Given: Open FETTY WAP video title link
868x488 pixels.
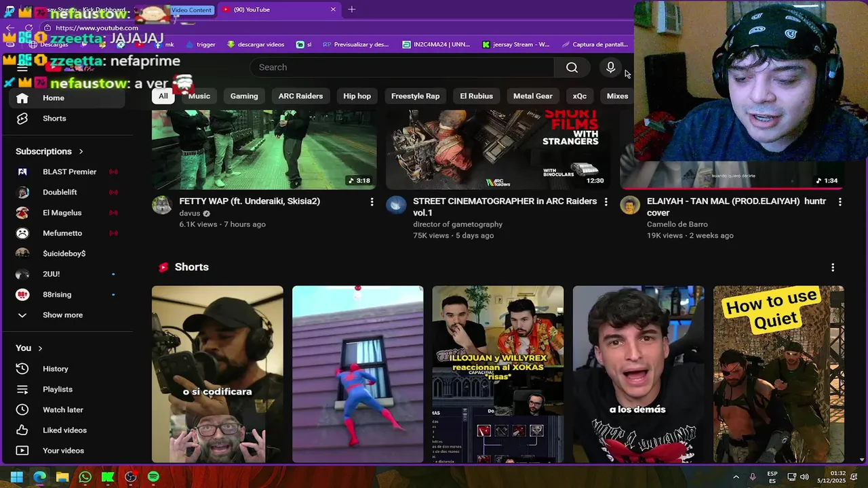Looking at the screenshot, I should pyautogui.click(x=250, y=201).
